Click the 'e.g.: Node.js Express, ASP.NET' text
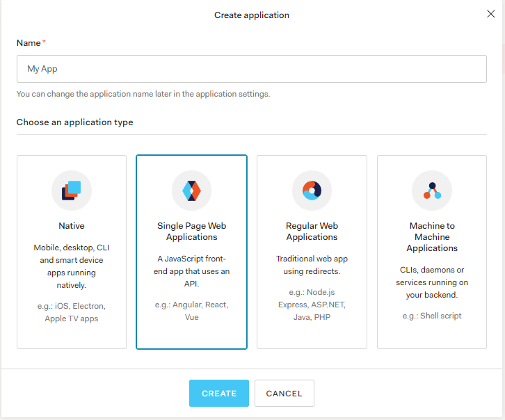Image resolution: width=505 pixels, height=420 pixels. (x=312, y=305)
